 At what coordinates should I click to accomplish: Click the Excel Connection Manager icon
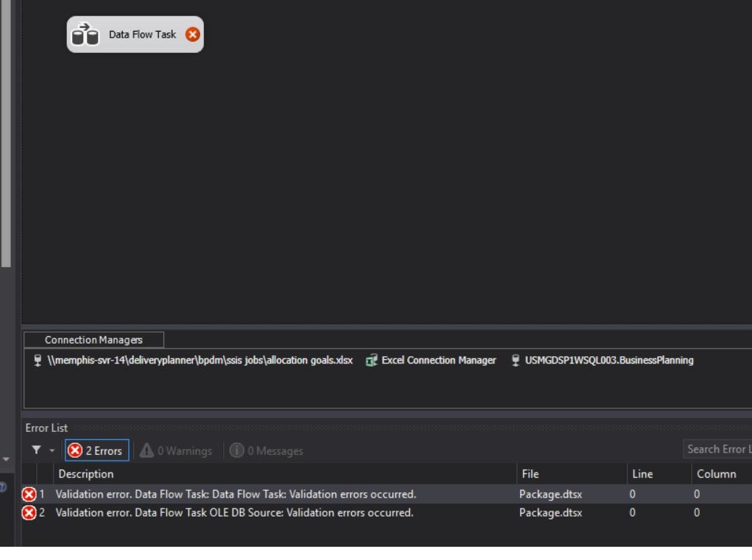pos(371,360)
